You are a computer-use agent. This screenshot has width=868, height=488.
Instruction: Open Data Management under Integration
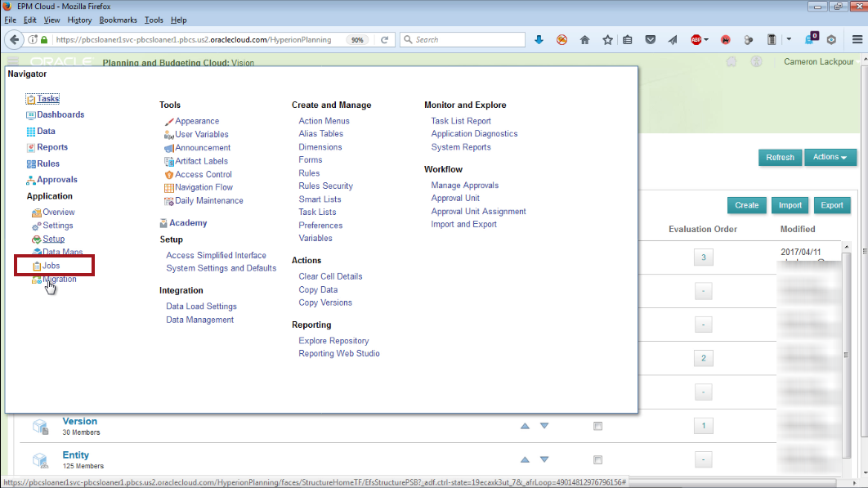click(x=200, y=320)
